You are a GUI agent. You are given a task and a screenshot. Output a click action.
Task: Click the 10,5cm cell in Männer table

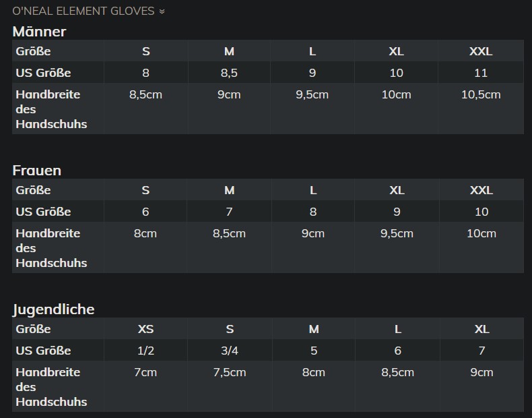click(x=481, y=94)
